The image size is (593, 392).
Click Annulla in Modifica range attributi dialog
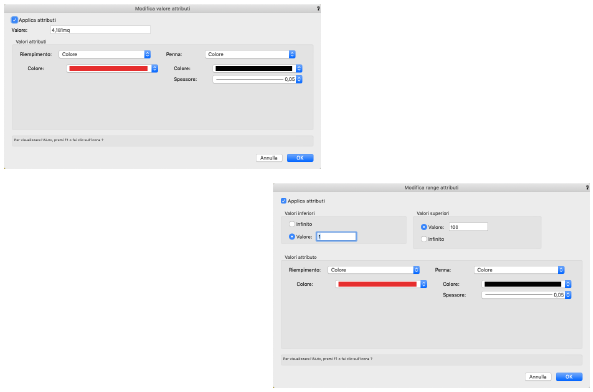[x=538, y=377]
